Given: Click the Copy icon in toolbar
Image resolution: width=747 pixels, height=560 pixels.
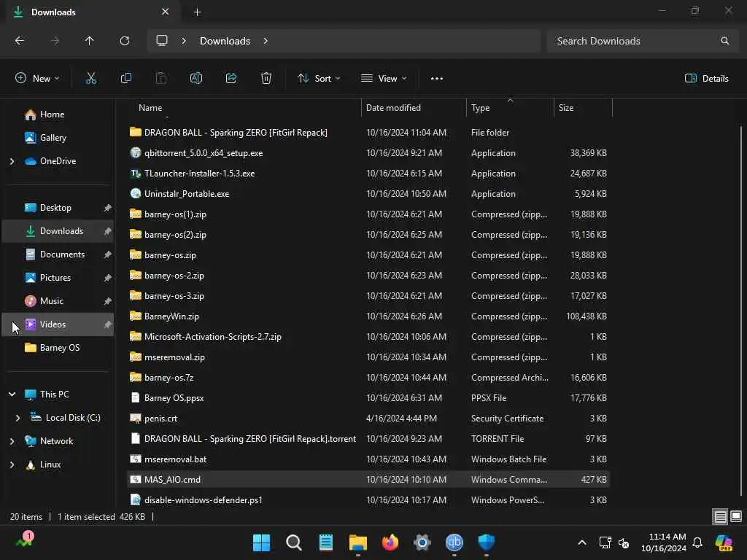Looking at the screenshot, I should pos(125,79).
